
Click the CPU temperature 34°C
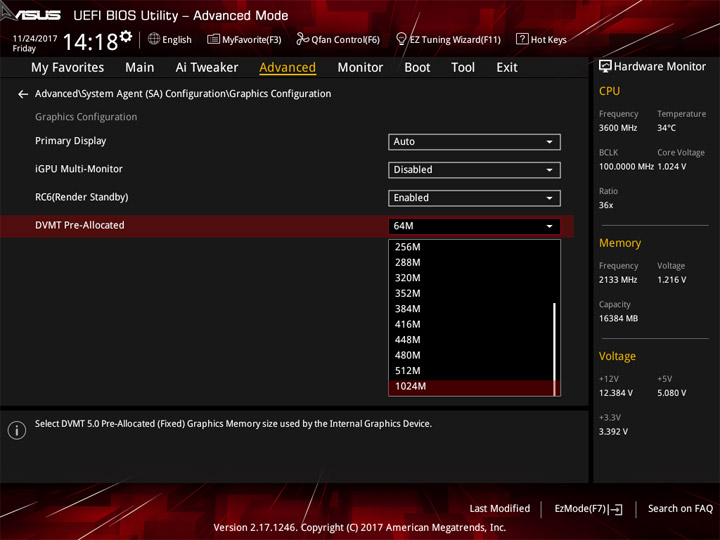click(666, 128)
